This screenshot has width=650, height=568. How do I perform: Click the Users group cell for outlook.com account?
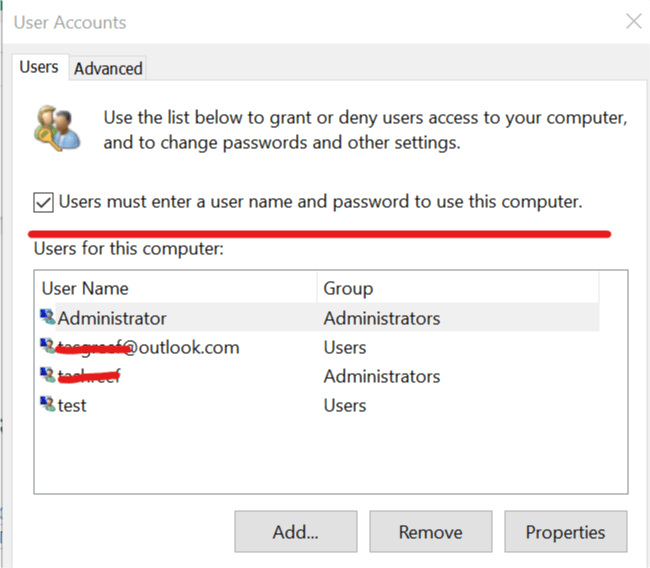pos(345,347)
